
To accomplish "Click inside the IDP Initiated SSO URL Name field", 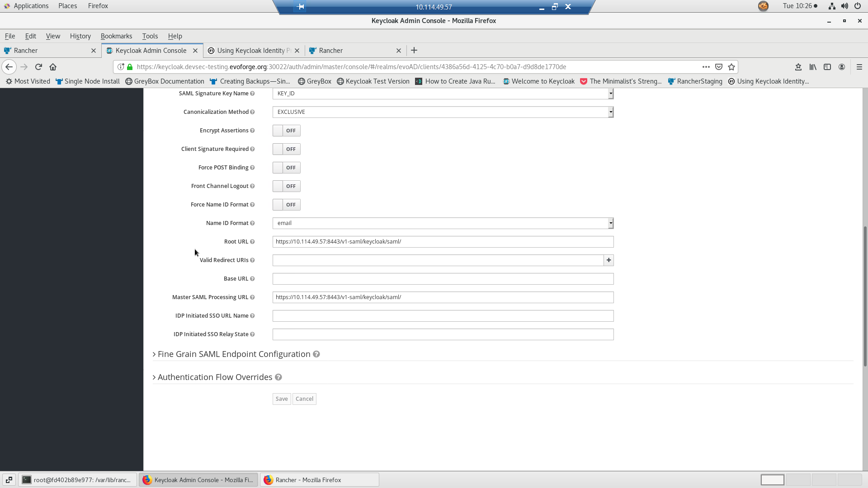I will (x=442, y=315).
